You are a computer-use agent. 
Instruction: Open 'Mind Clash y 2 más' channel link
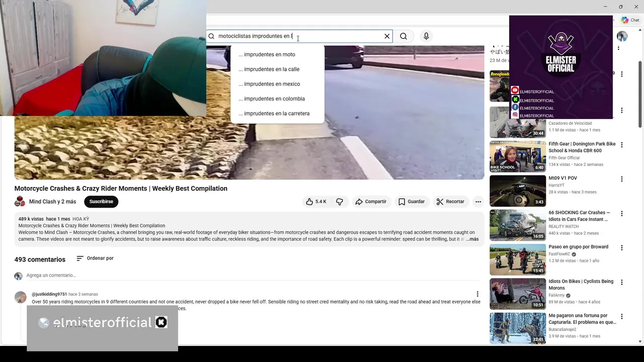tap(52, 202)
